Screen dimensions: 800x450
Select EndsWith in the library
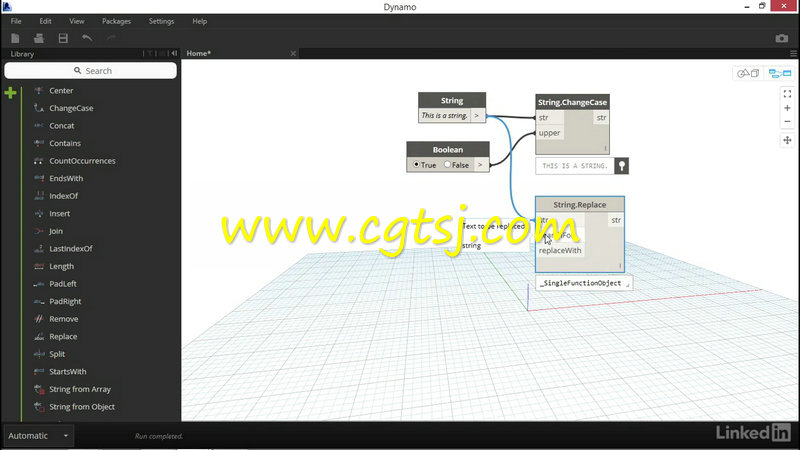click(x=66, y=179)
